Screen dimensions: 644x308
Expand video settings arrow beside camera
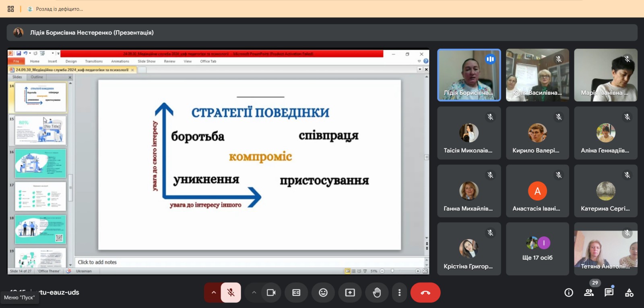tap(254, 293)
